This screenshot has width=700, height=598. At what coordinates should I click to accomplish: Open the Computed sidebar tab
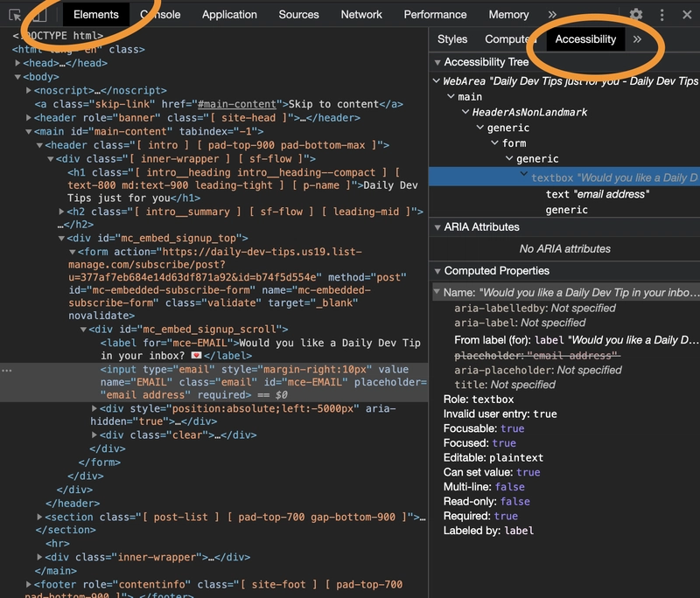click(x=509, y=39)
